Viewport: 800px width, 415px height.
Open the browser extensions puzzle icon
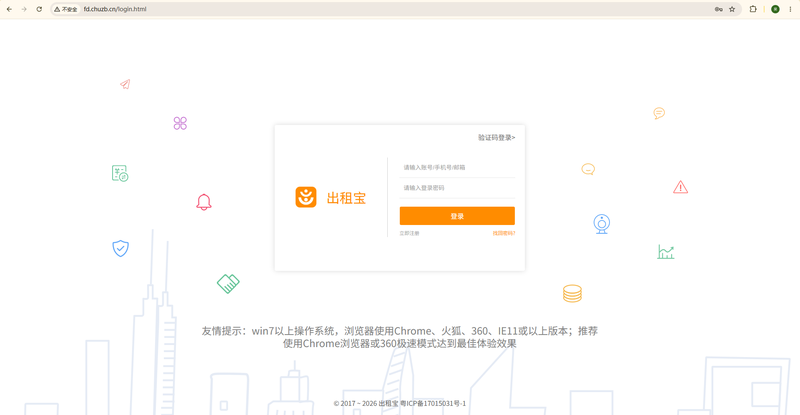(753, 9)
